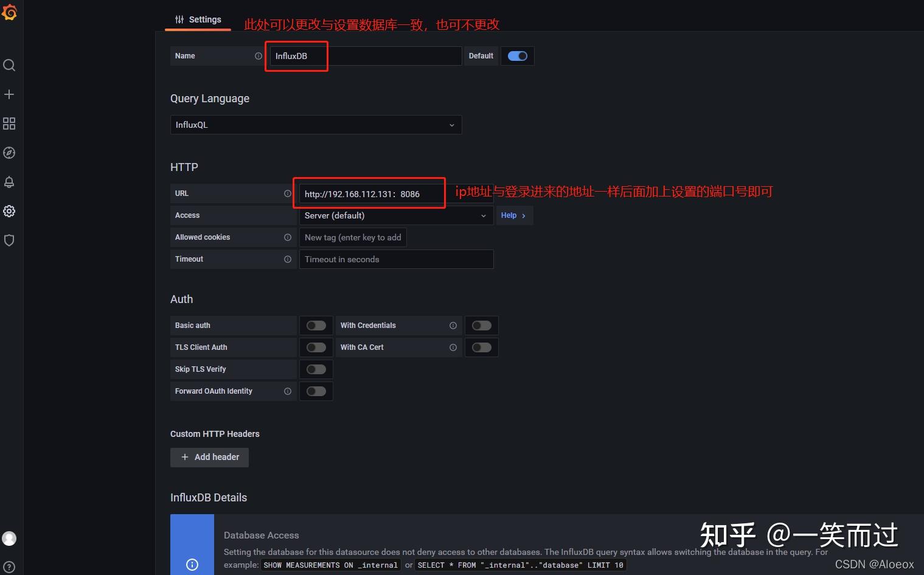Open the Dashboards panel icon
This screenshot has width=924, height=575.
tap(9, 123)
